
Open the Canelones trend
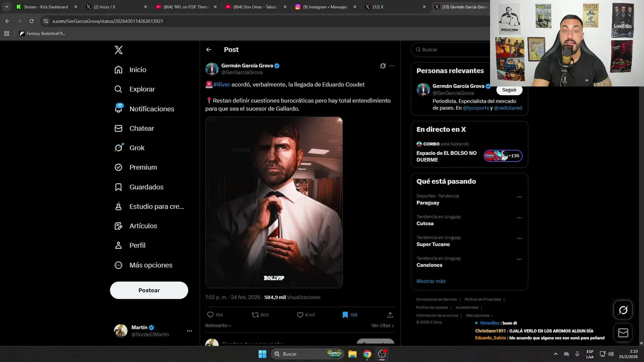click(429, 265)
